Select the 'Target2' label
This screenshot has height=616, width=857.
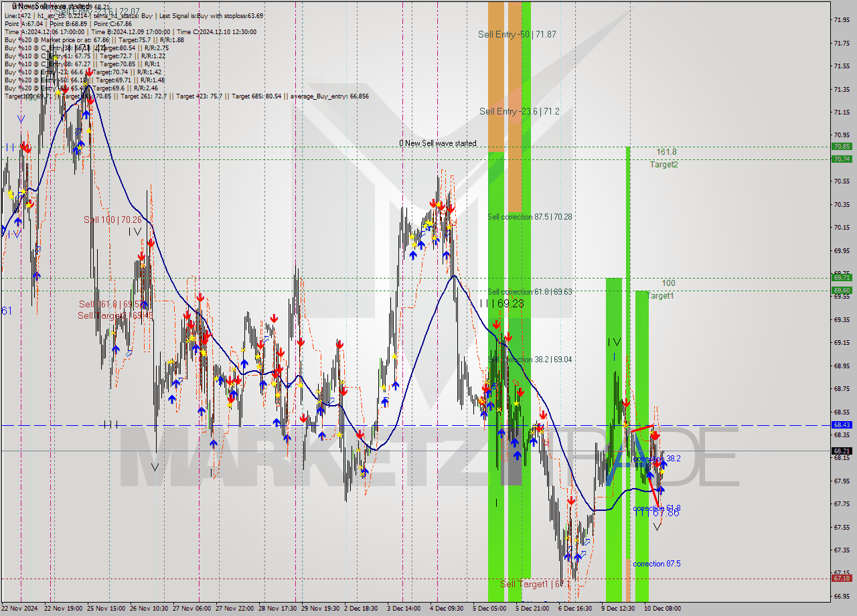664,164
